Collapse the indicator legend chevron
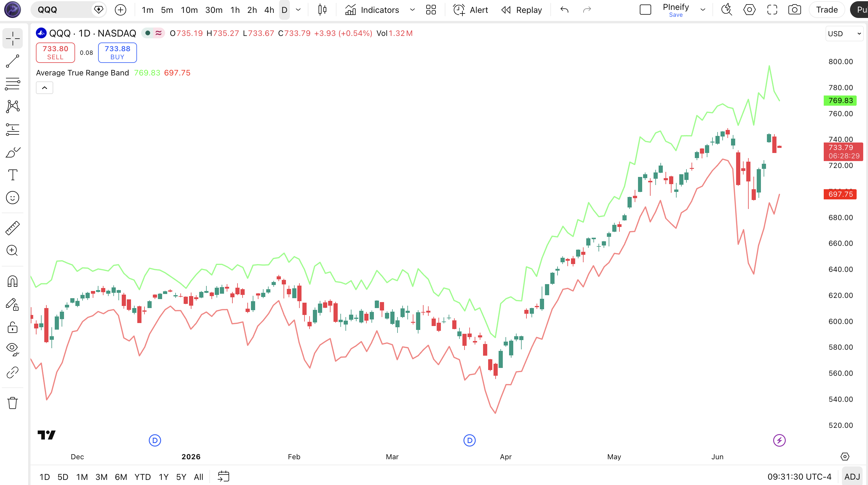This screenshot has width=868, height=485. click(45, 88)
